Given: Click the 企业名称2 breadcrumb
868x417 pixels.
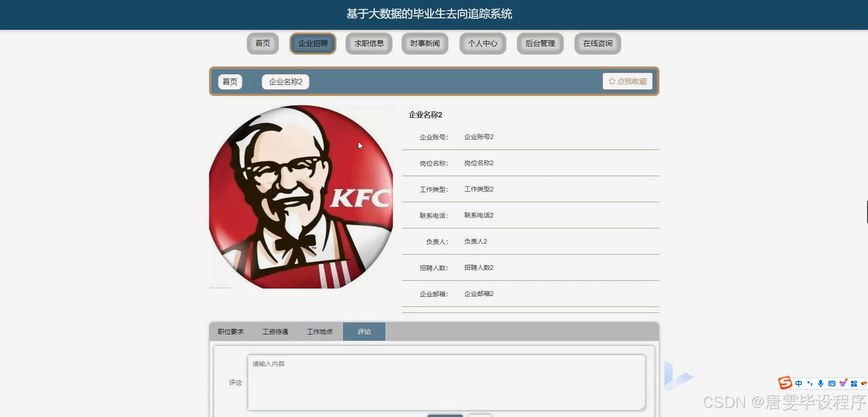Looking at the screenshot, I should click(286, 82).
